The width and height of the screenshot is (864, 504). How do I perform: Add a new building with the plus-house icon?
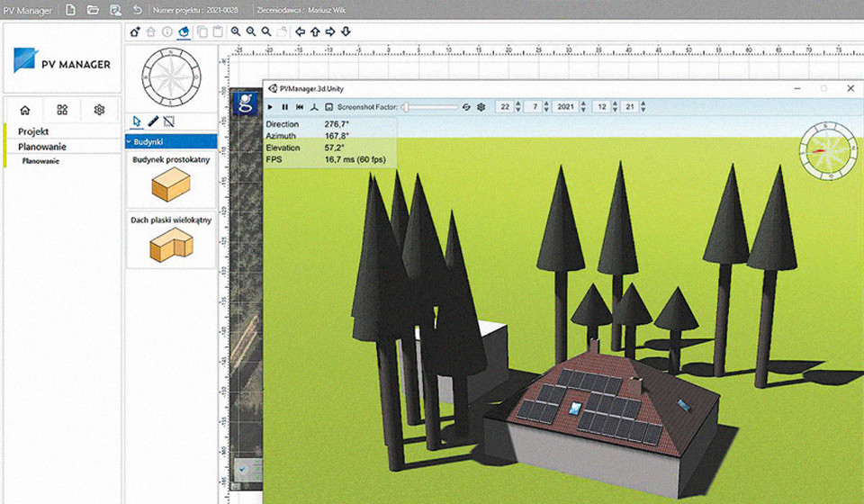point(135,31)
